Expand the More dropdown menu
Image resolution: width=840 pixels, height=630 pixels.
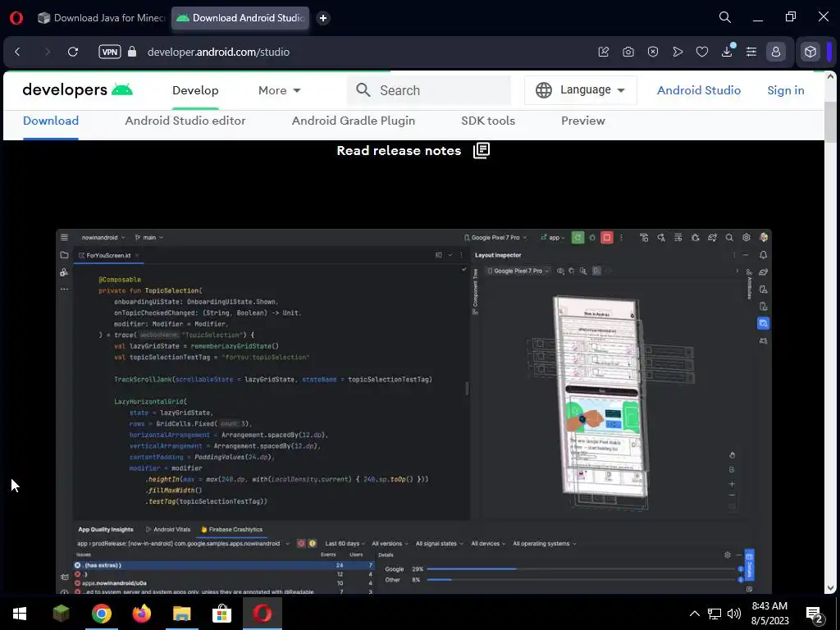tap(280, 90)
